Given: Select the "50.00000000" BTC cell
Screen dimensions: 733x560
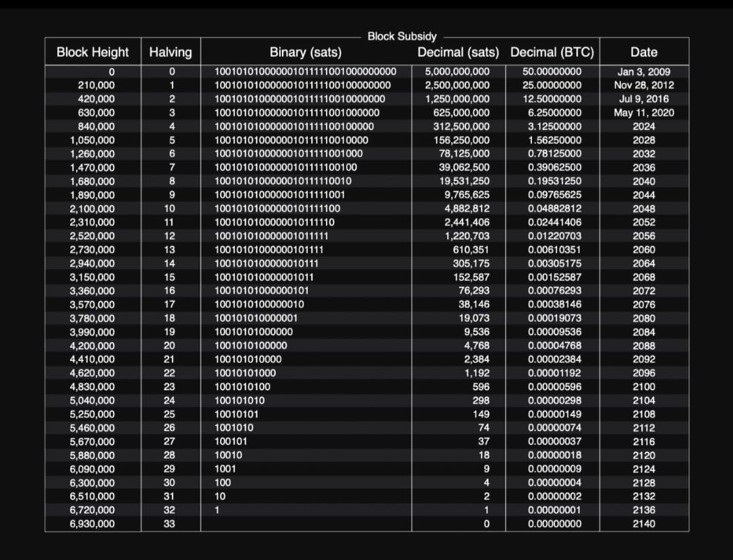Looking at the screenshot, I should [x=552, y=71].
